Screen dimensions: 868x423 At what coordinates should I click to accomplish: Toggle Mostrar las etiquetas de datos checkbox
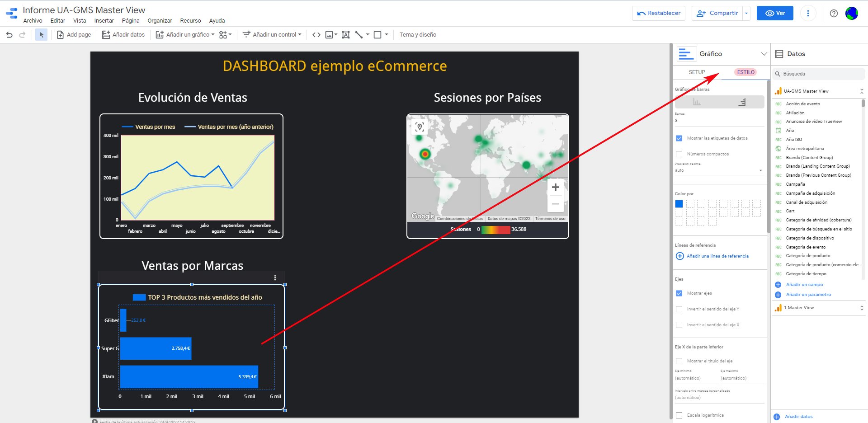tap(679, 138)
